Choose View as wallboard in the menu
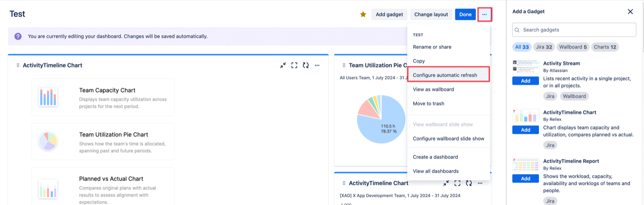644x205 pixels. [x=433, y=89]
